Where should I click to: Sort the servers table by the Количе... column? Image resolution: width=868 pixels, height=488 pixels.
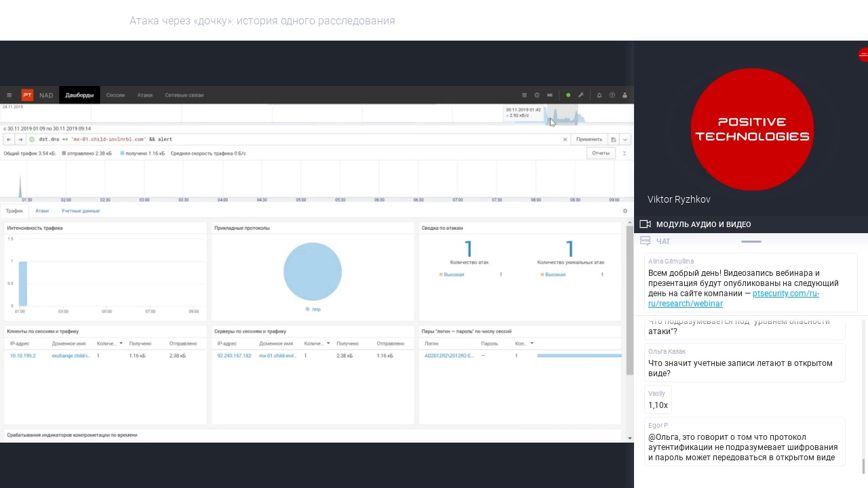[317, 344]
